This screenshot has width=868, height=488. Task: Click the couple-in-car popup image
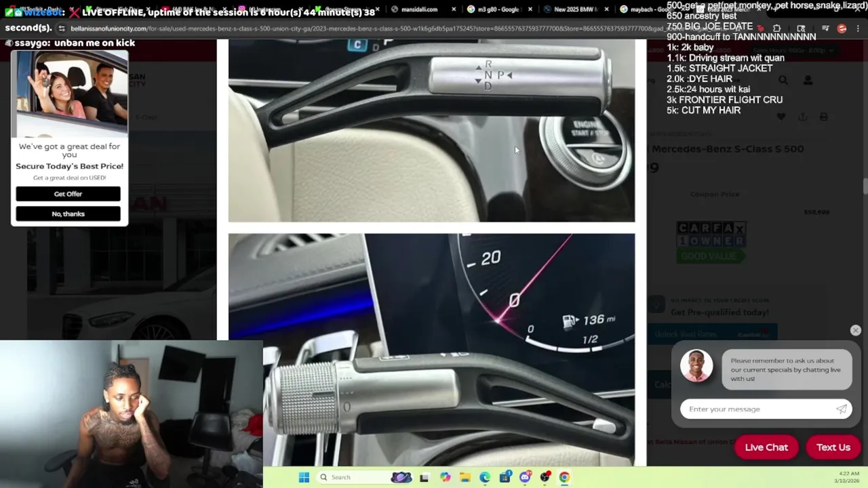(x=69, y=94)
